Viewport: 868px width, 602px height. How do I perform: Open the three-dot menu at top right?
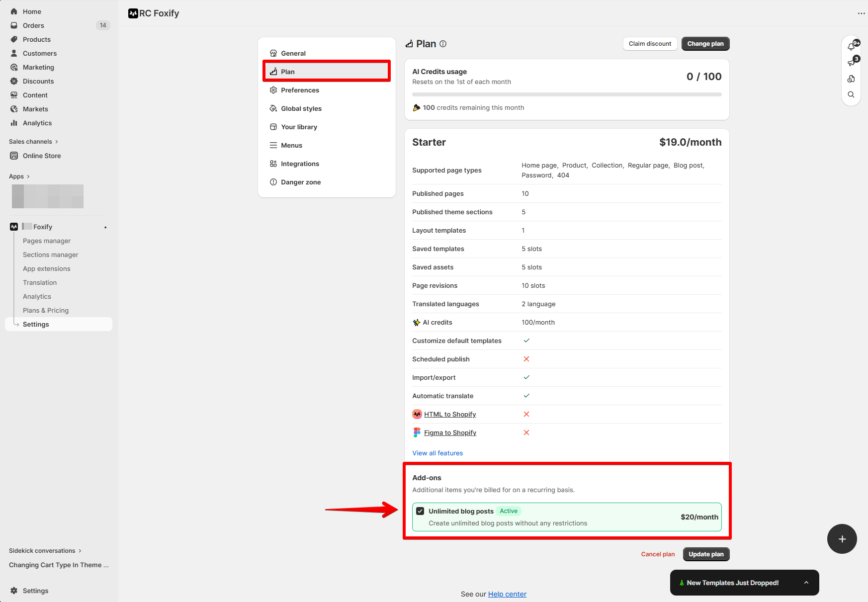861,13
